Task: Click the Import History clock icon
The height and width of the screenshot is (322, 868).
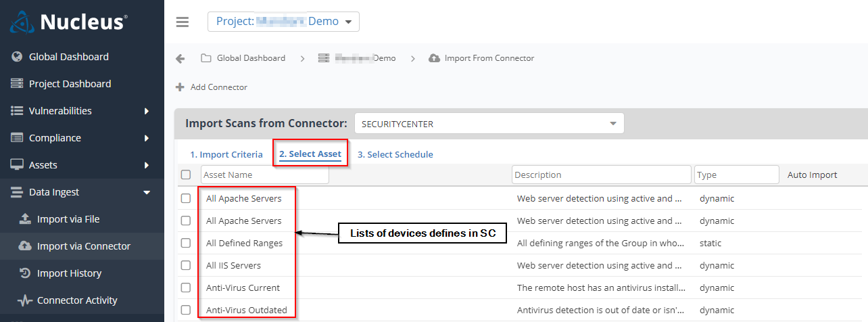Action: [x=25, y=273]
